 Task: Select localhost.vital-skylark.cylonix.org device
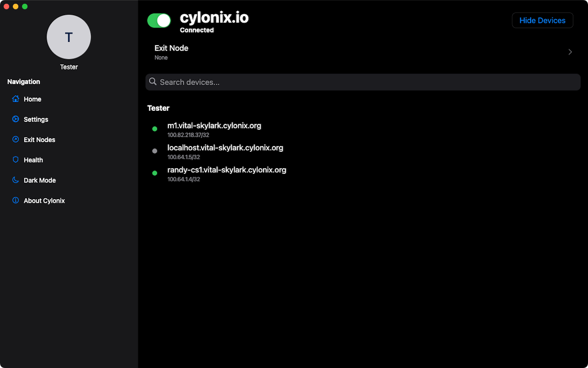click(x=225, y=148)
